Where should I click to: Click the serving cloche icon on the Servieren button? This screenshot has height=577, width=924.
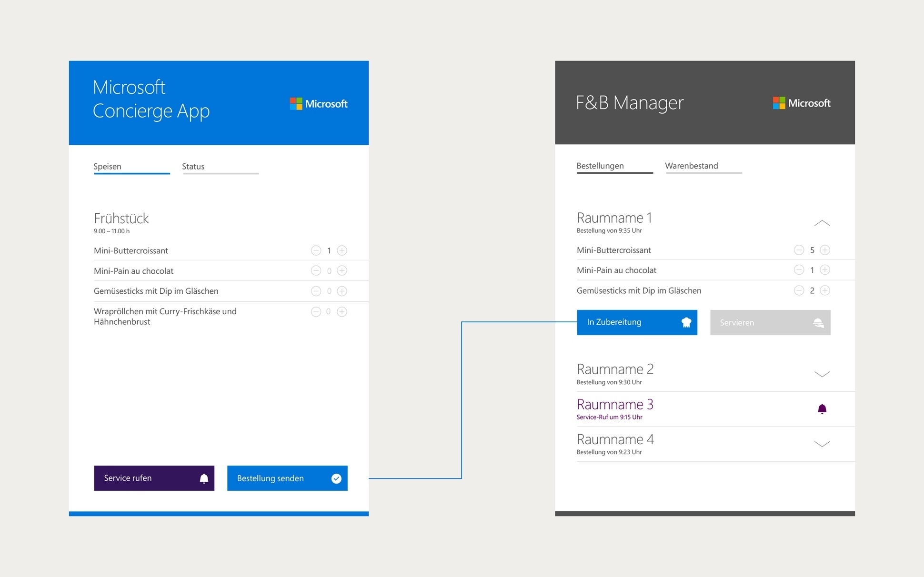(819, 322)
